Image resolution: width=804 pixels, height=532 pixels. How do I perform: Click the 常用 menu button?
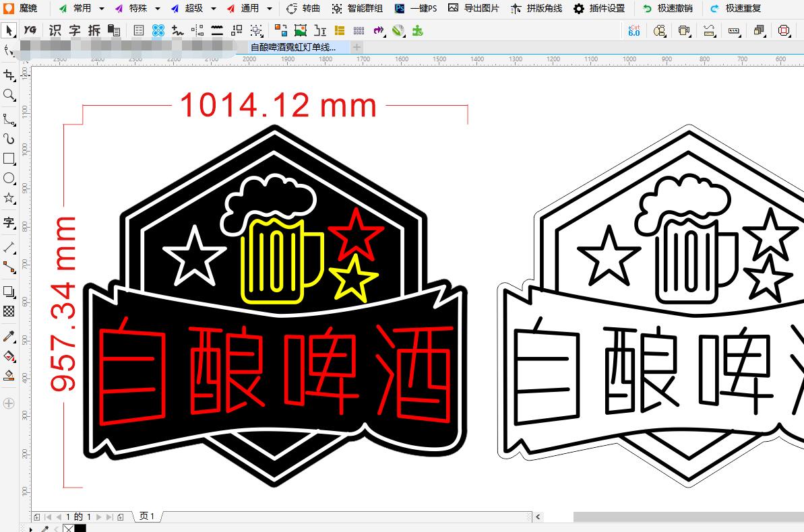[75, 8]
